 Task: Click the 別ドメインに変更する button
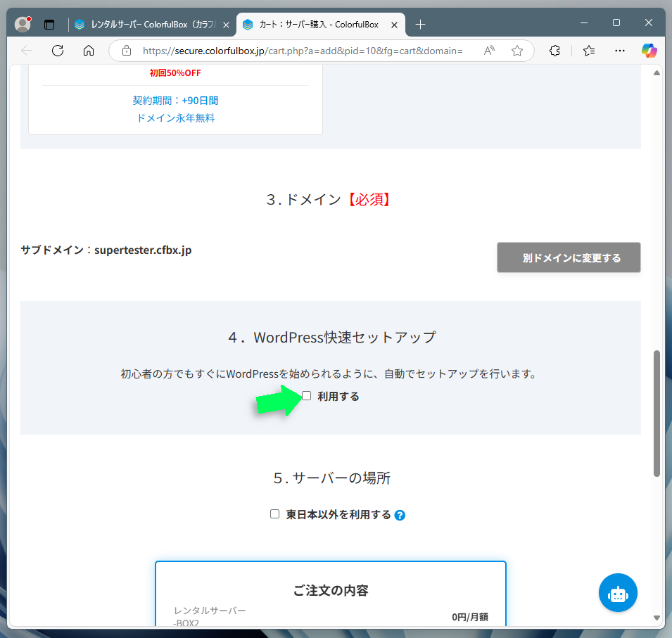pos(569,257)
